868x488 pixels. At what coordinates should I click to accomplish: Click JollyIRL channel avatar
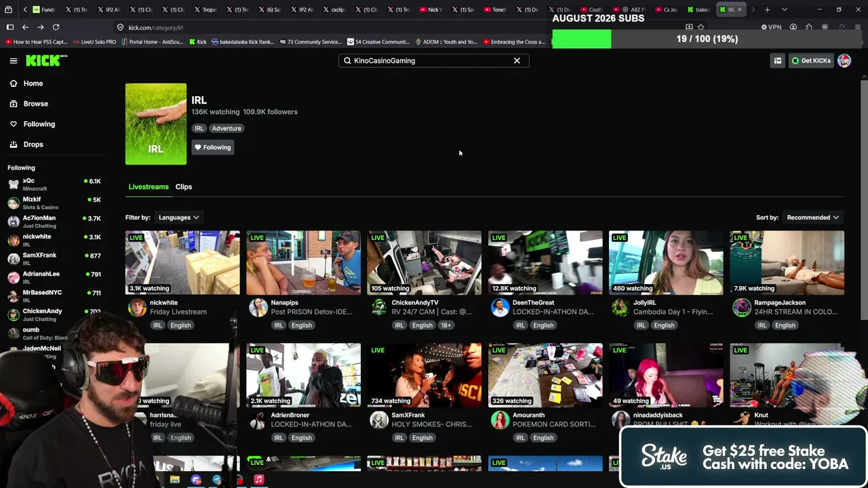point(620,307)
